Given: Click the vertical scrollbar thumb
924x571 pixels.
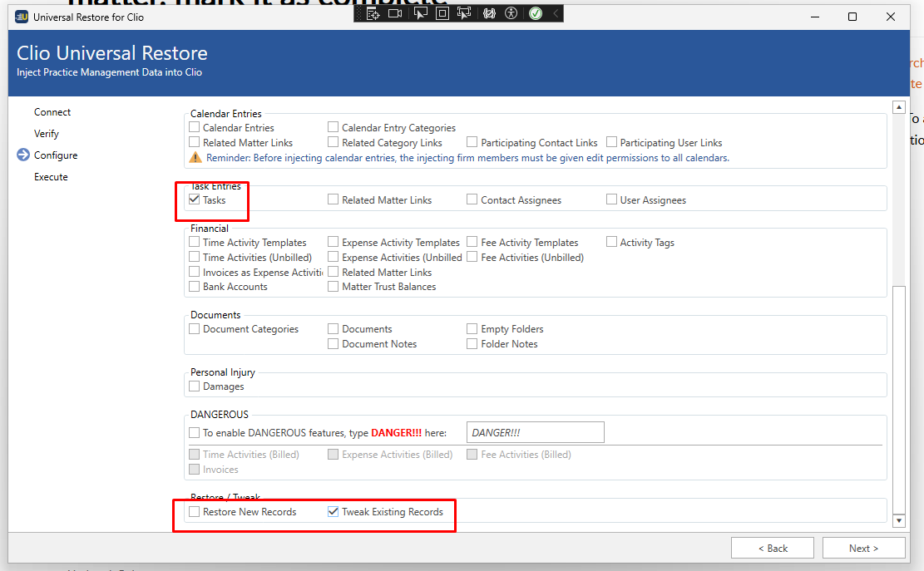Looking at the screenshot, I should pos(899,399).
